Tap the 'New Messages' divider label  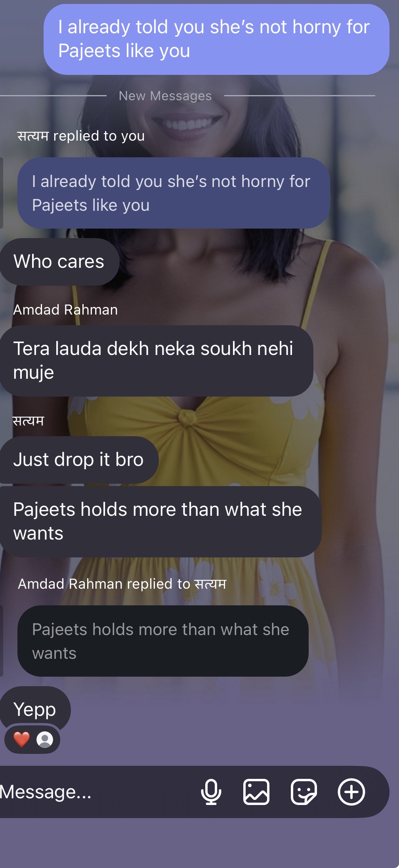[165, 95]
